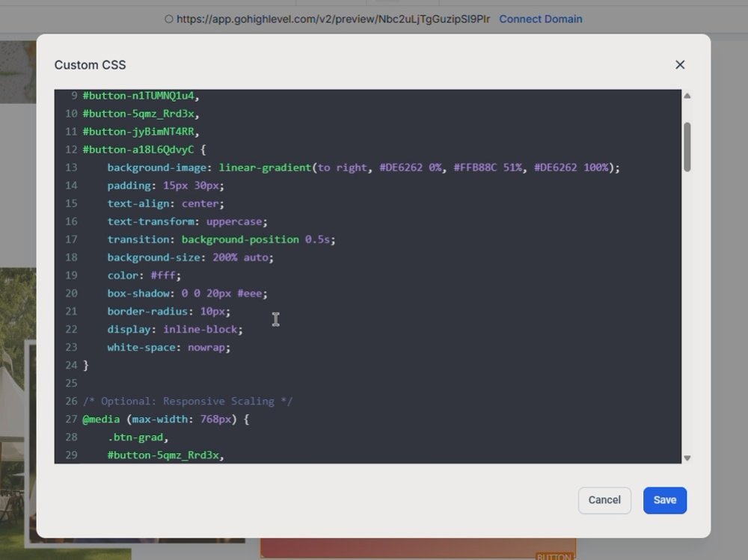Screen dimensions: 748x560
Task: Click the #FFB88C color value in gradient
Action: click(475, 167)
